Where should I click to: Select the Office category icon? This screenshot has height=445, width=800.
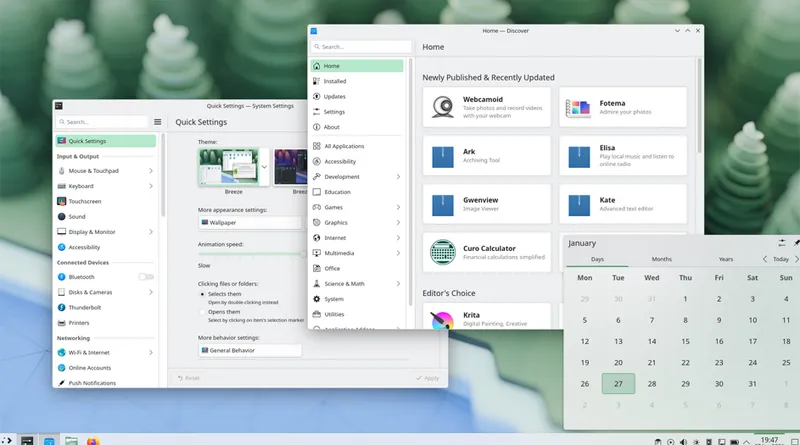point(316,268)
